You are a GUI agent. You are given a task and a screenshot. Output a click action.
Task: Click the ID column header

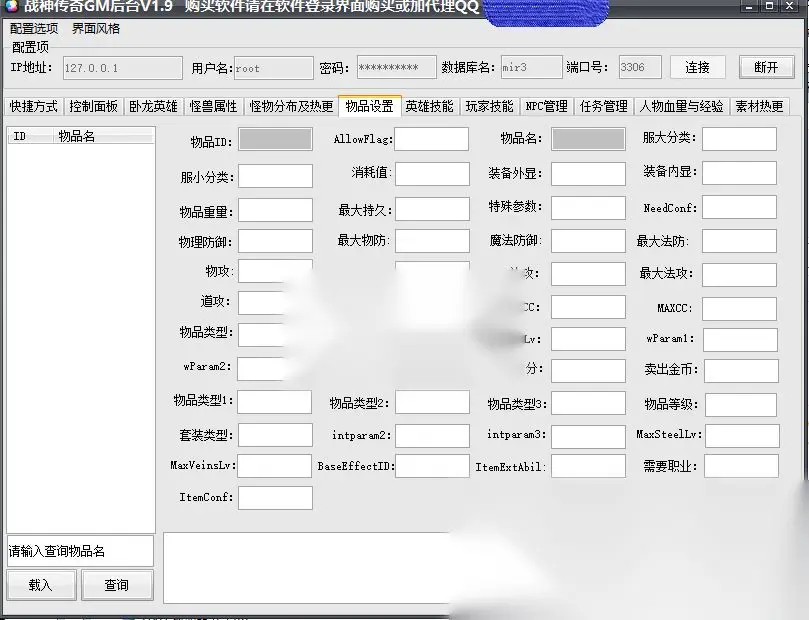click(30, 136)
